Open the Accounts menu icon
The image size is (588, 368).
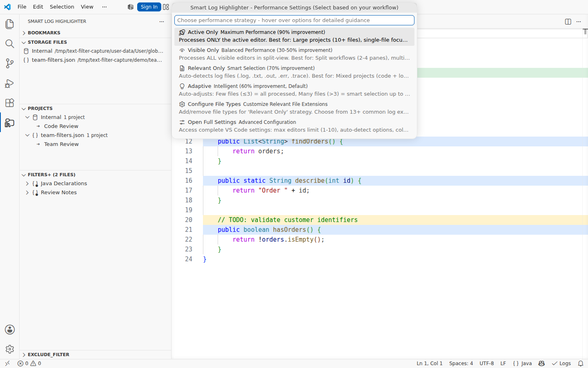coord(10,330)
